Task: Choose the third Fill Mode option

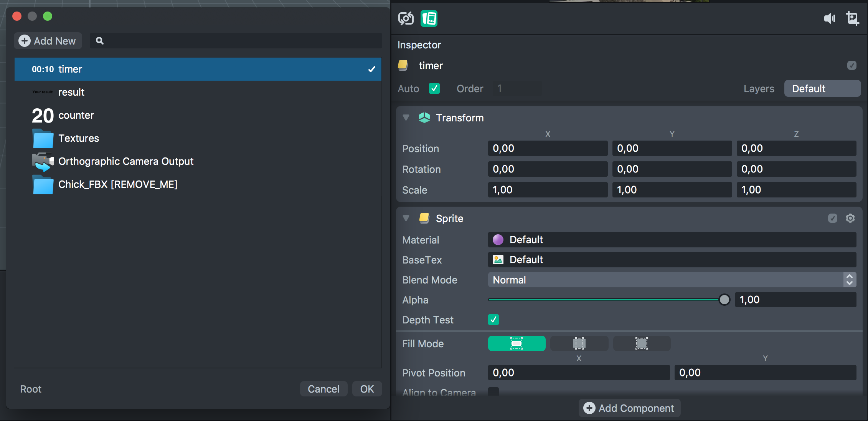Action: (x=642, y=343)
